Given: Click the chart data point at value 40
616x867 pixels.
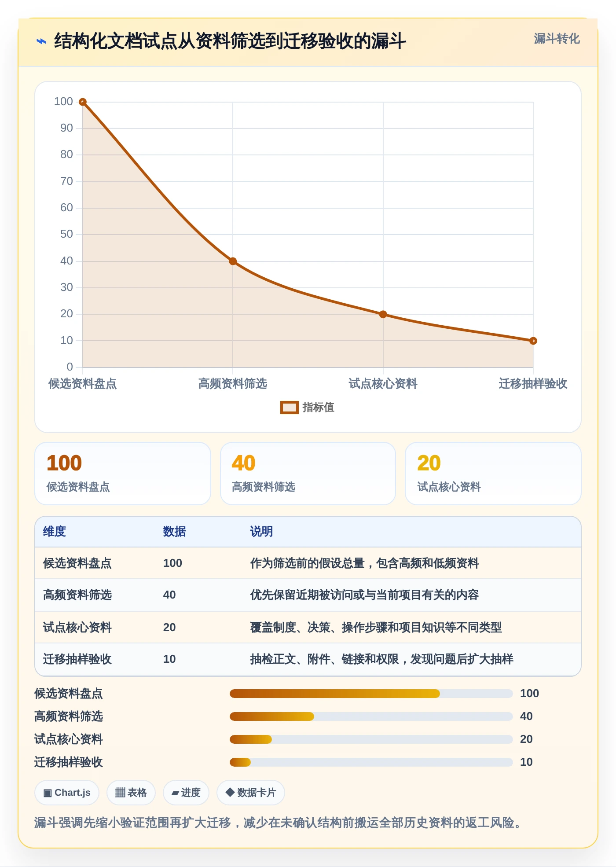Looking at the screenshot, I should [x=233, y=261].
